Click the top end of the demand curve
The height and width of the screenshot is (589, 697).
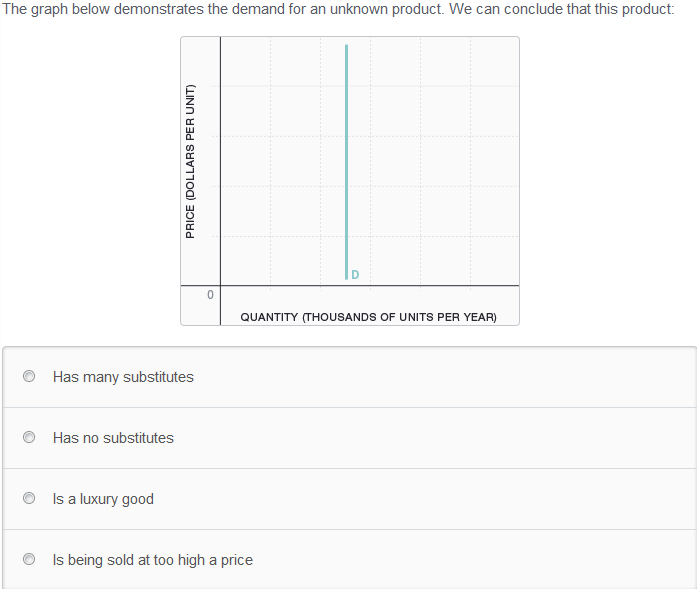coord(346,47)
